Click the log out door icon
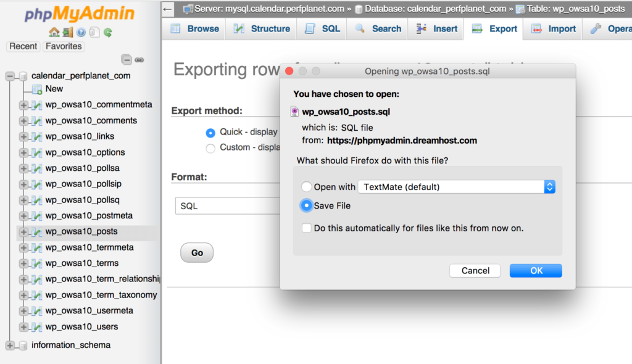Image resolution: width=632 pixels, height=364 pixels. (x=68, y=32)
